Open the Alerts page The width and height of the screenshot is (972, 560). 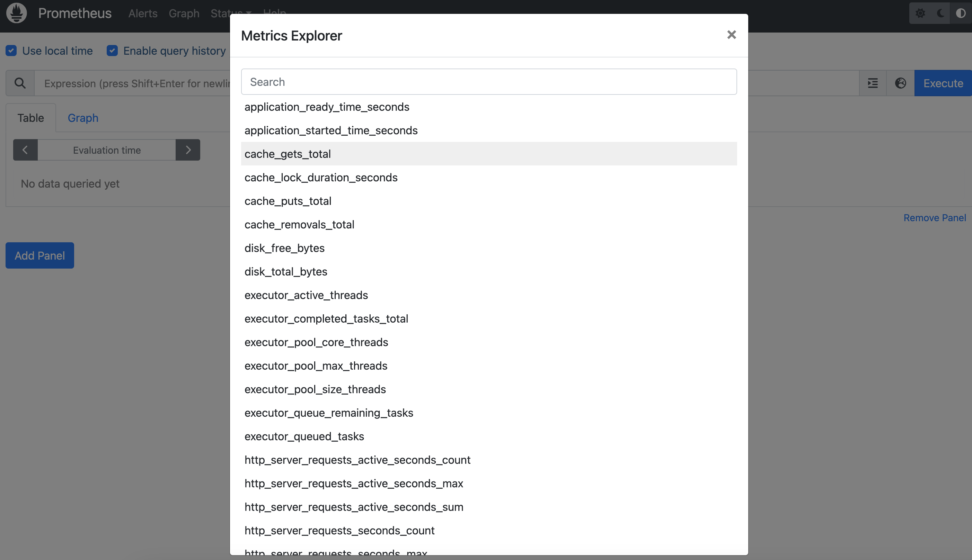tap(143, 13)
